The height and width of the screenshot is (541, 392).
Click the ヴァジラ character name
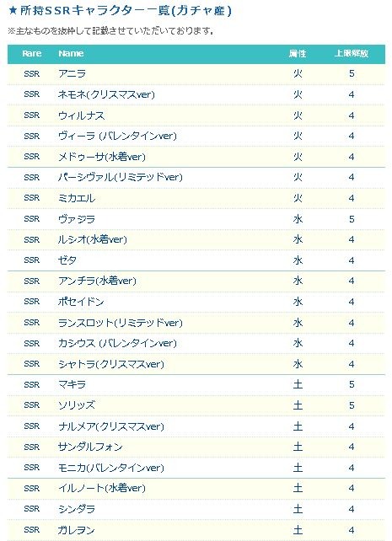coord(77,219)
